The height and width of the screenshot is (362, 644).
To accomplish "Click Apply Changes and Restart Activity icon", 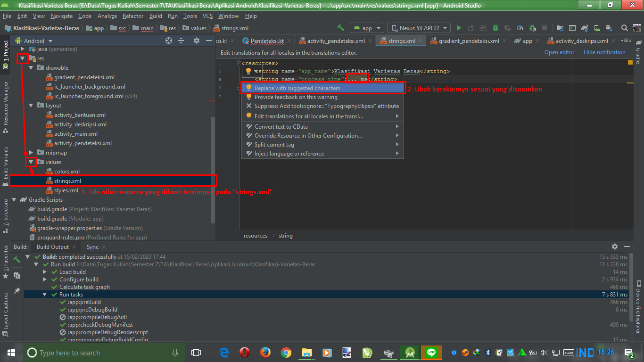I will pos(471,28).
